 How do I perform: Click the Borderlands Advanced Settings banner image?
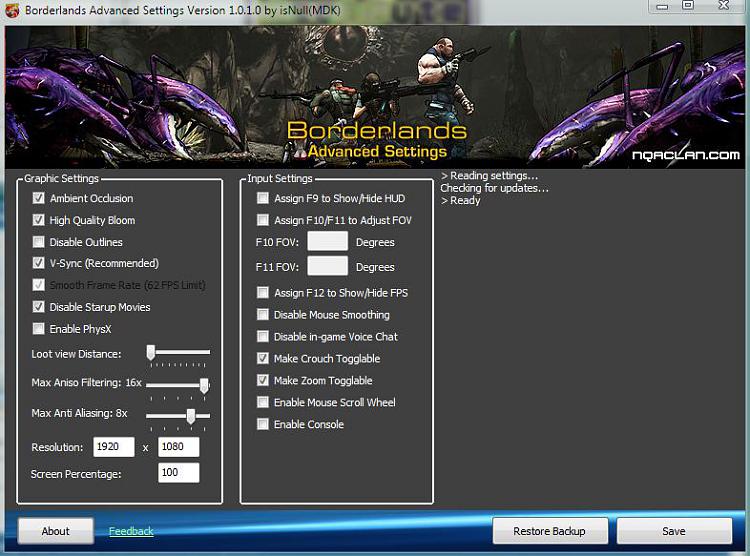pos(375,97)
